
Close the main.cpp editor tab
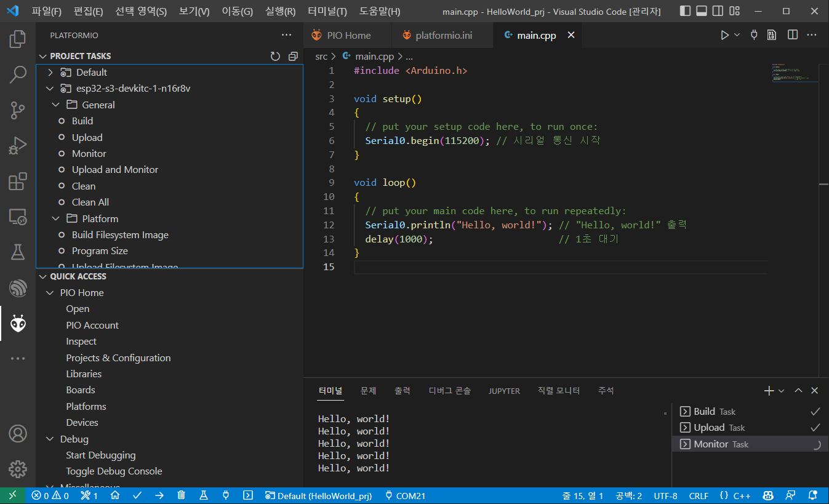point(571,35)
